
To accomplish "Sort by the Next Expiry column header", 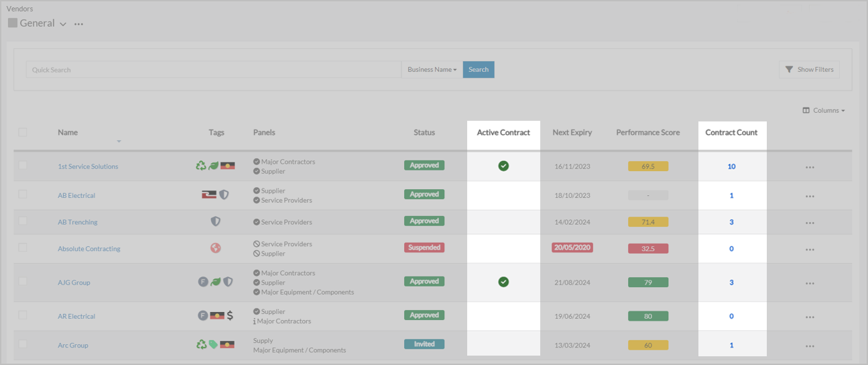I will 572,133.
